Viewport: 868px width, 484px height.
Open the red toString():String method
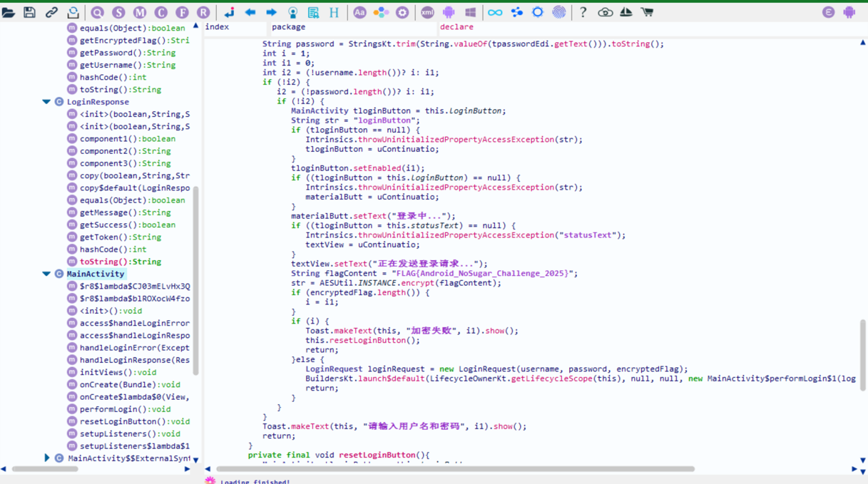pos(120,262)
